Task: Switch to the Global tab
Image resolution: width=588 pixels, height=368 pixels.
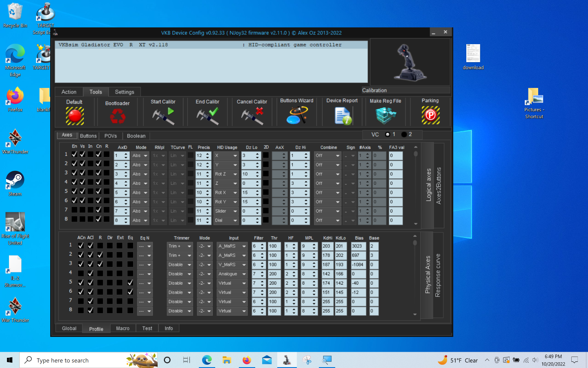Action: coord(69,328)
